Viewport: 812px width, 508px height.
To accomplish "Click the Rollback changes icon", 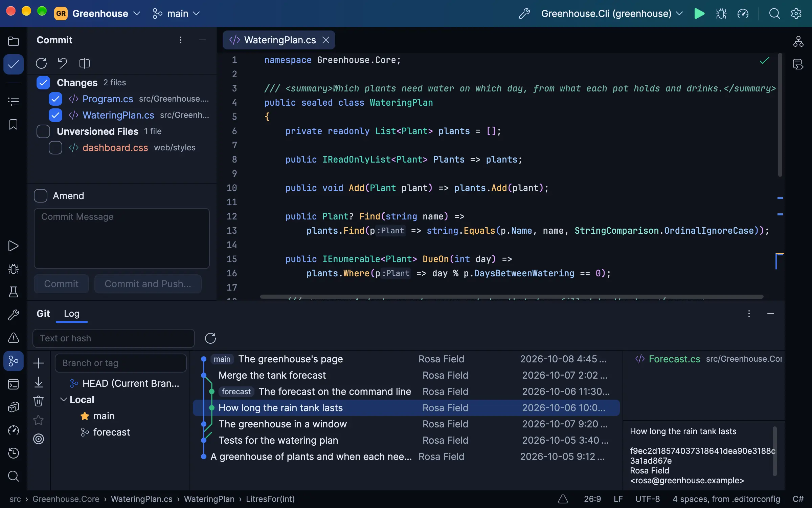I will [x=63, y=63].
